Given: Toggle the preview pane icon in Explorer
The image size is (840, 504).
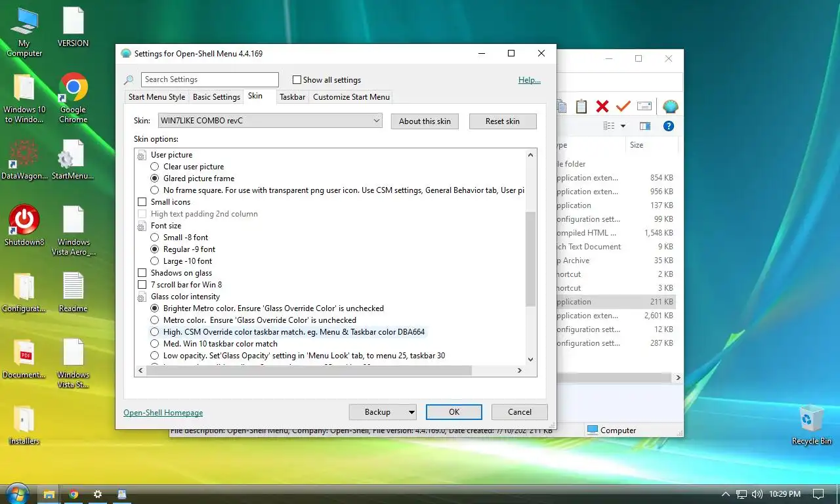Looking at the screenshot, I should pos(645,126).
